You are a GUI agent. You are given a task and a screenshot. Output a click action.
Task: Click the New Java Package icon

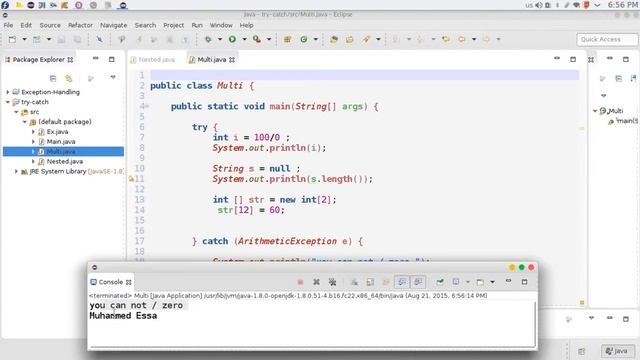287,39
